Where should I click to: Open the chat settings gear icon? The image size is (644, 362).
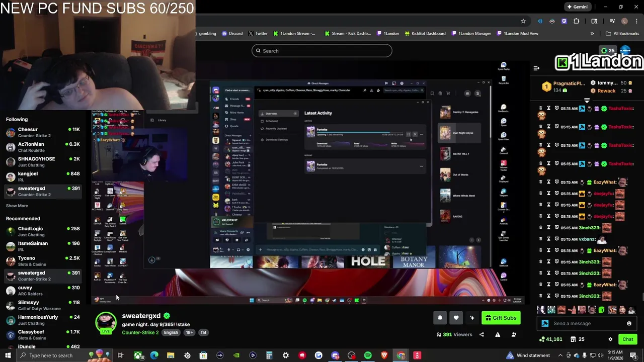(x=610, y=339)
